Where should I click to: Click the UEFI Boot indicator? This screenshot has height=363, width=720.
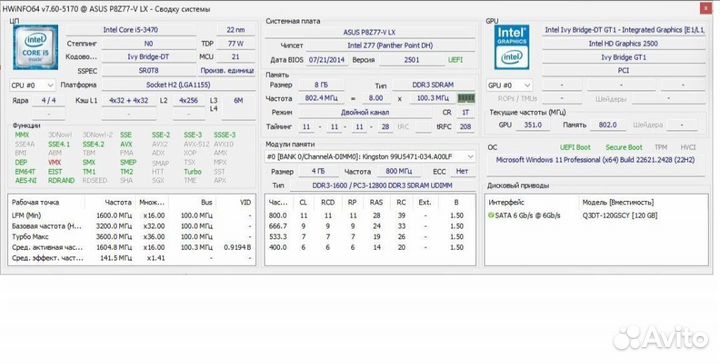pos(575,147)
